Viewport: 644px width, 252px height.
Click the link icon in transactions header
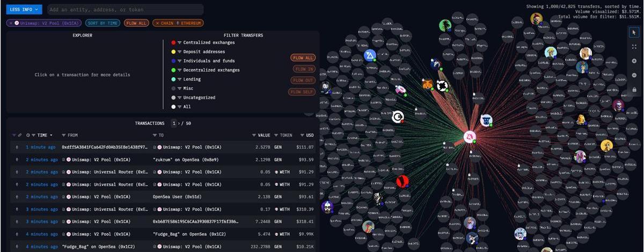click(x=20, y=135)
